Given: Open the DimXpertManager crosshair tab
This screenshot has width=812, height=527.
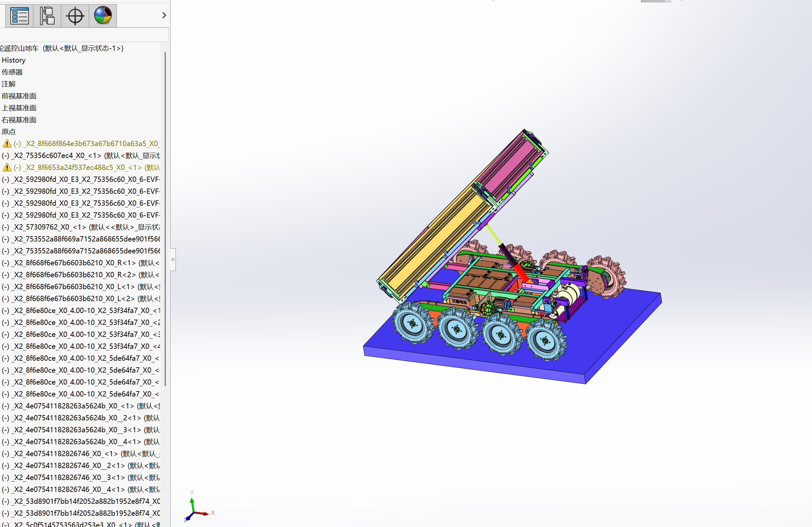Looking at the screenshot, I should click(75, 16).
